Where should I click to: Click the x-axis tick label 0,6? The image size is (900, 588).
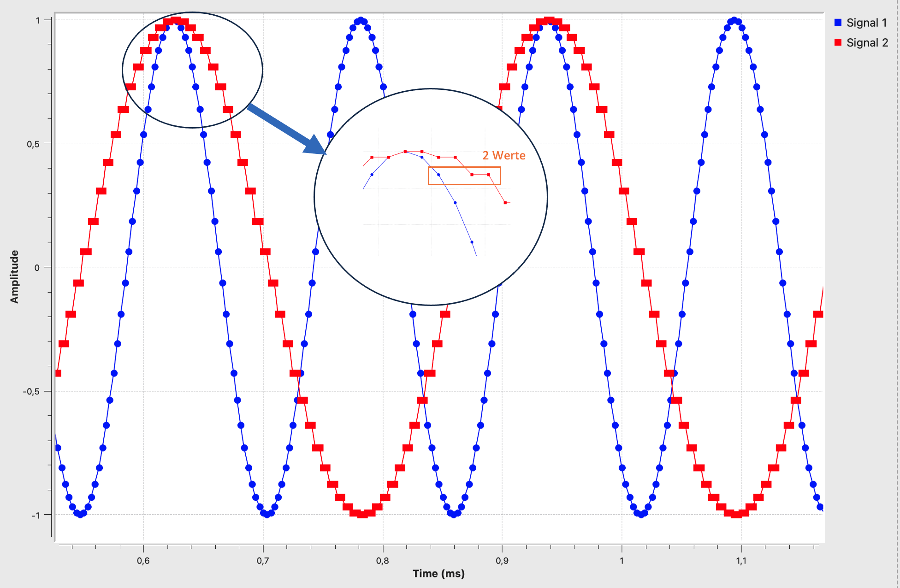click(143, 561)
